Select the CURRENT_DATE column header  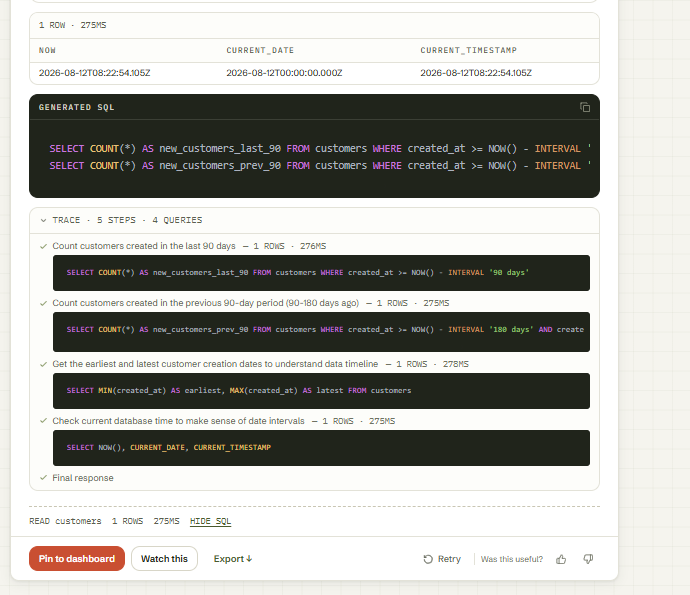(260, 51)
